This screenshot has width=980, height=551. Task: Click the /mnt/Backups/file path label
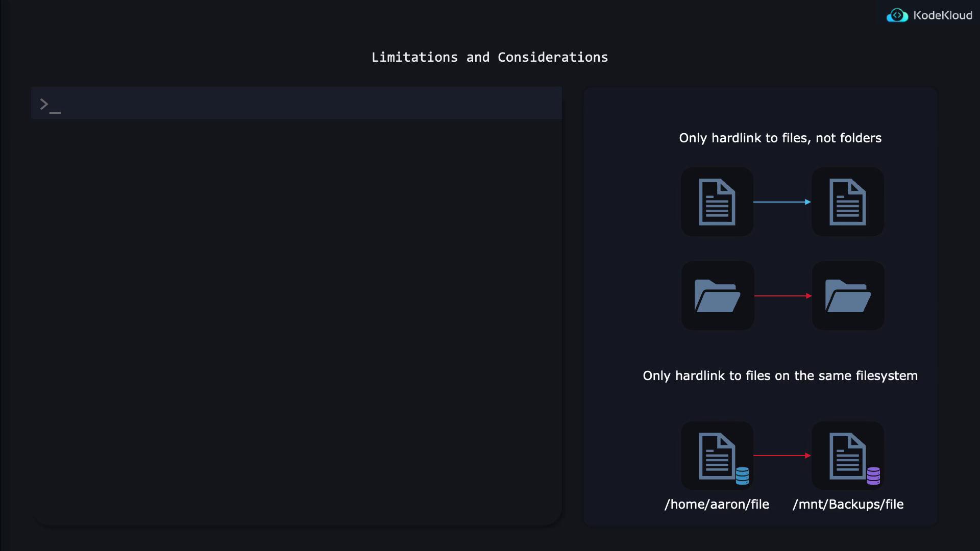(848, 505)
